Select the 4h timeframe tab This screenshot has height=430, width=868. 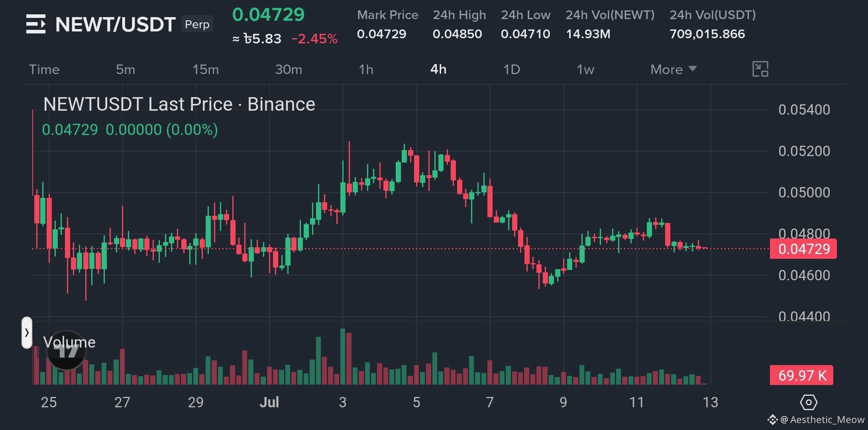coord(438,70)
